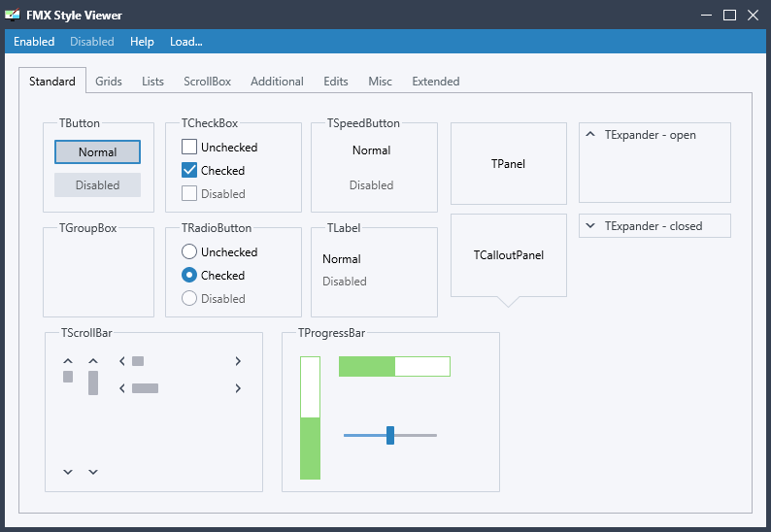
Task: Tick the Unchecked checkbox
Action: (x=189, y=147)
